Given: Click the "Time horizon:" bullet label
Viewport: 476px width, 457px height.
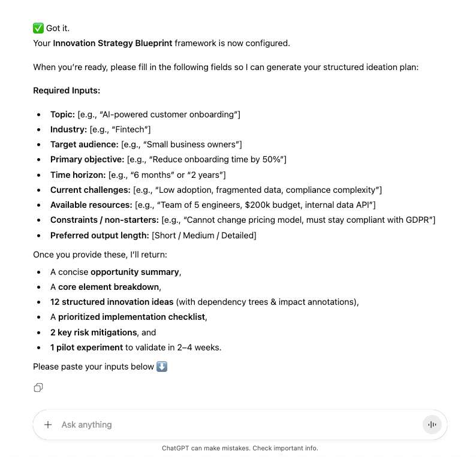Looking at the screenshot, I should point(78,175).
